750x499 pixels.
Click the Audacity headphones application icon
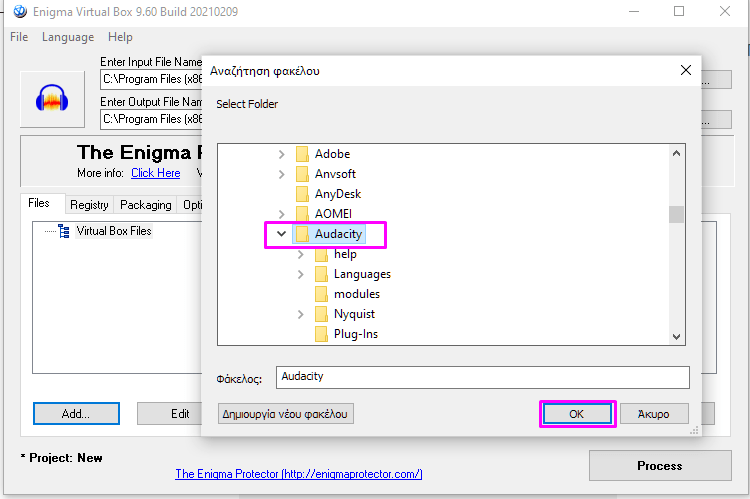tap(52, 99)
